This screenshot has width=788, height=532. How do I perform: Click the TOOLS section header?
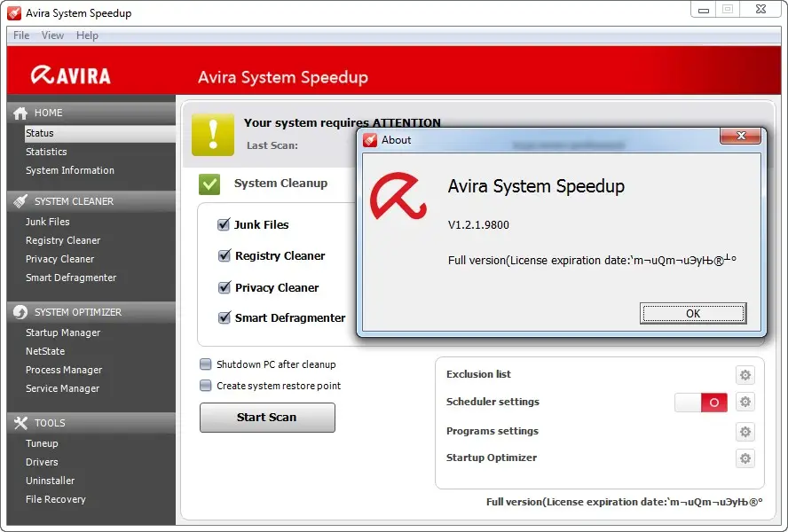(91, 423)
